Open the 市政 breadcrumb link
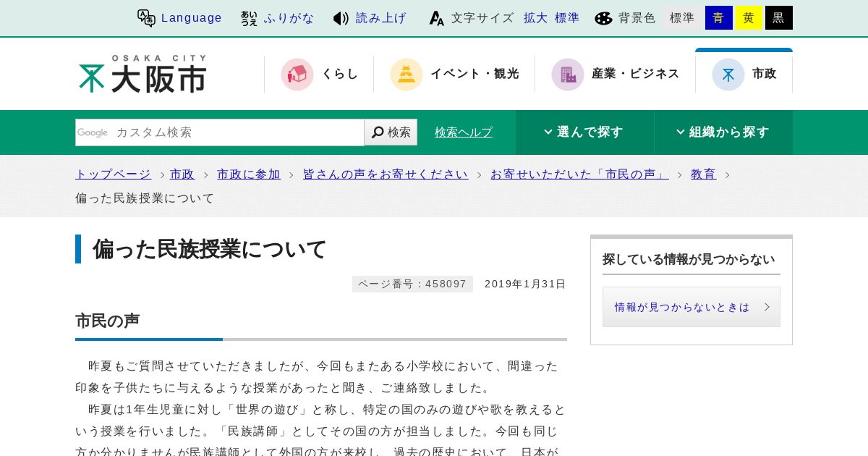The height and width of the screenshot is (456, 868). 182,174
